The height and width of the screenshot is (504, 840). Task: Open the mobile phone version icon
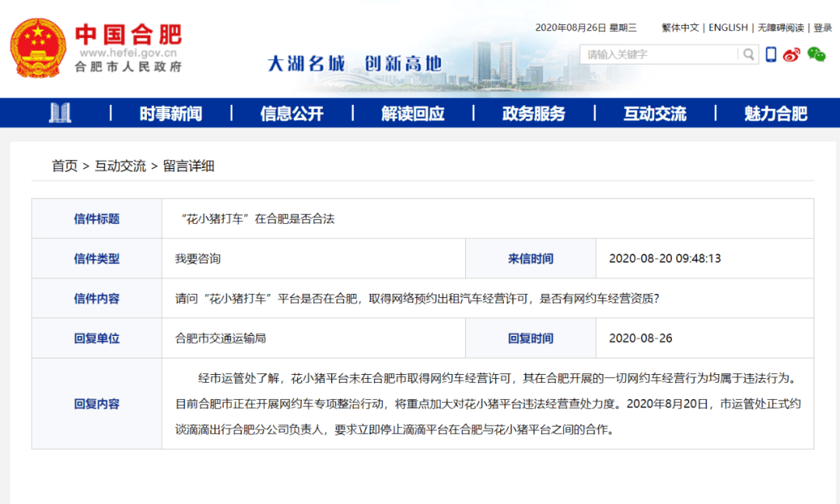pyautogui.click(x=771, y=54)
